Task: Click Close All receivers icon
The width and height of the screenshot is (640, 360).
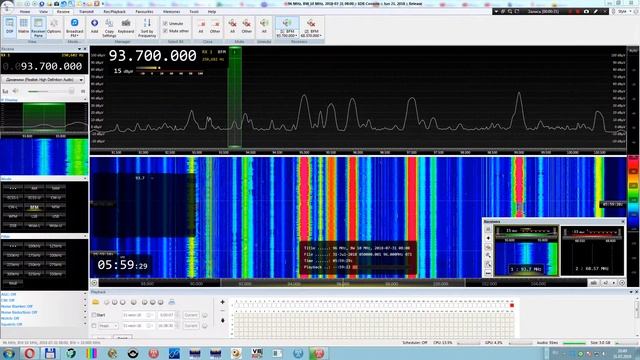Action: (201, 27)
